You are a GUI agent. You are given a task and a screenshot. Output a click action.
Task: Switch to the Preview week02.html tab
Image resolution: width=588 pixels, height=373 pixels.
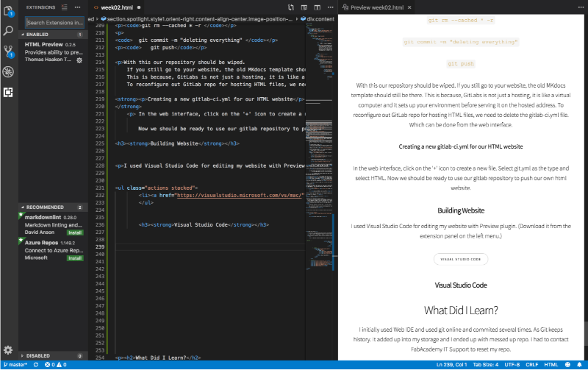(377, 7)
